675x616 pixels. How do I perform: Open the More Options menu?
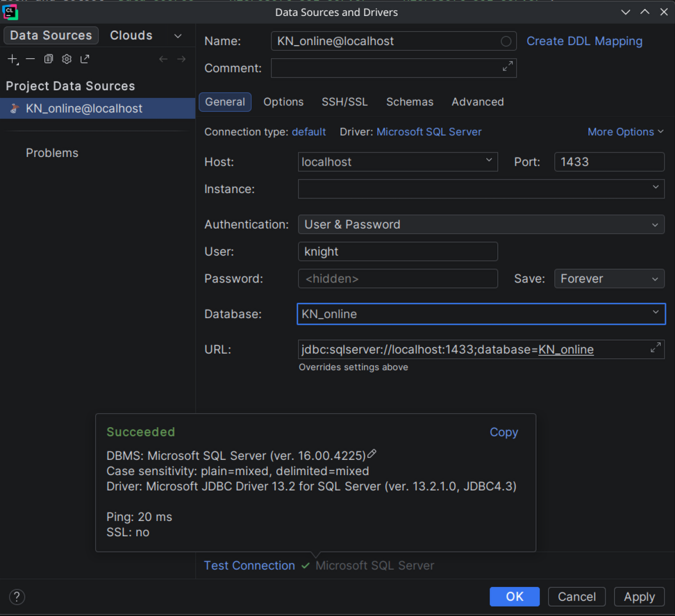(625, 132)
